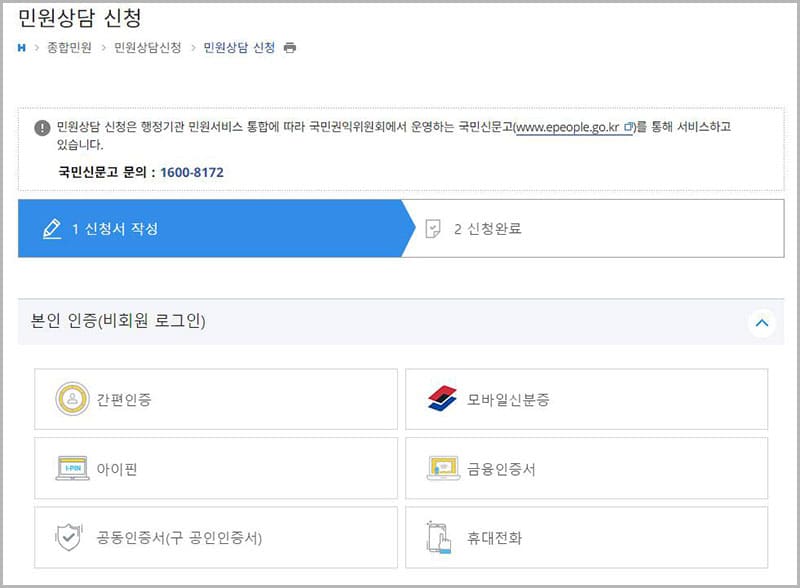
Task: Click the 간편인증 circular icon
Action: click(x=72, y=399)
